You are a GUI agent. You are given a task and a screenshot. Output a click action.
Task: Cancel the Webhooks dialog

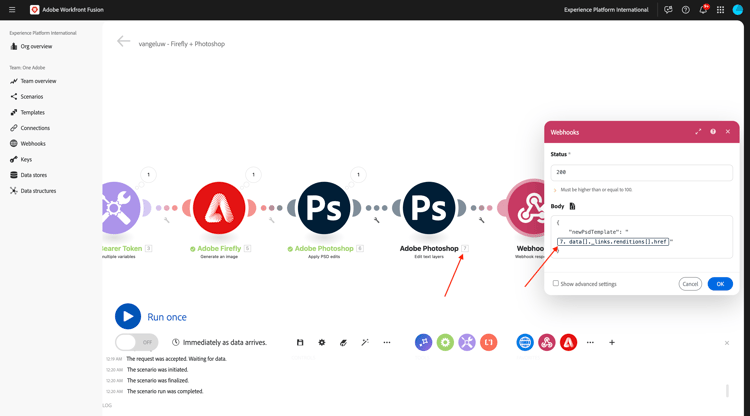[690, 284]
